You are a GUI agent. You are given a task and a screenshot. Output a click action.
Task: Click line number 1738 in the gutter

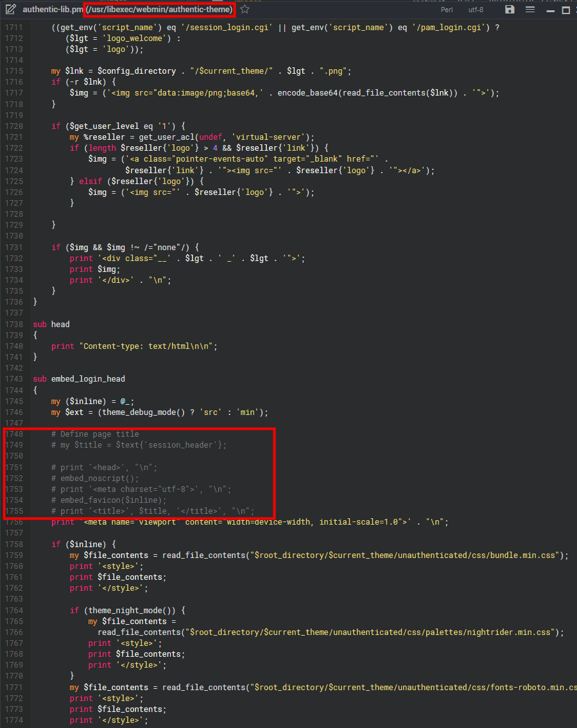point(14,324)
